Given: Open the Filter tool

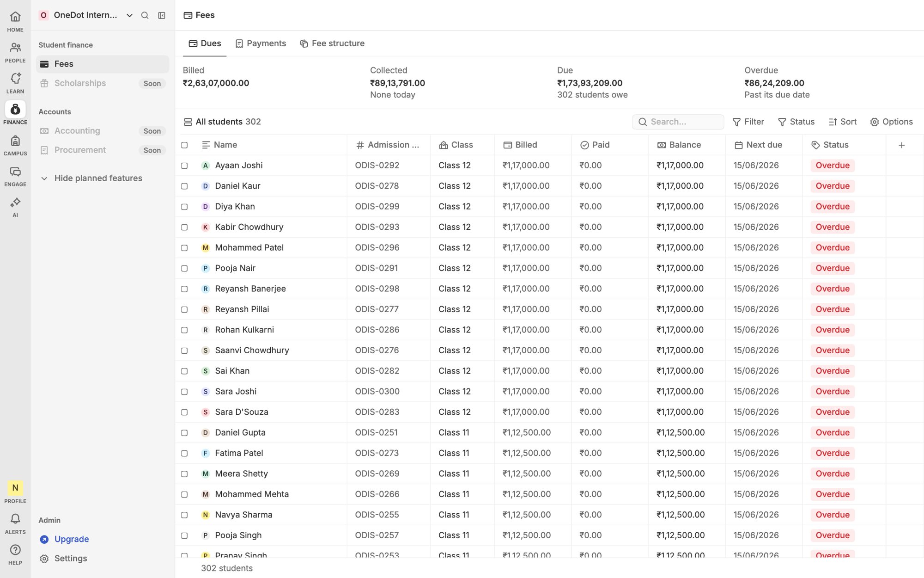Looking at the screenshot, I should pyautogui.click(x=748, y=122).
